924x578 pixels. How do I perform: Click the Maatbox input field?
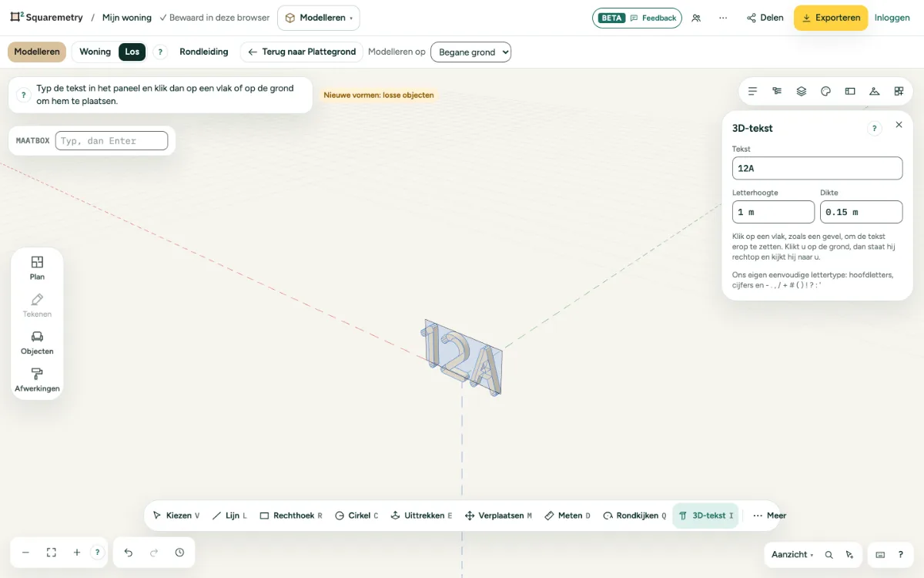[x=112, y=141]
